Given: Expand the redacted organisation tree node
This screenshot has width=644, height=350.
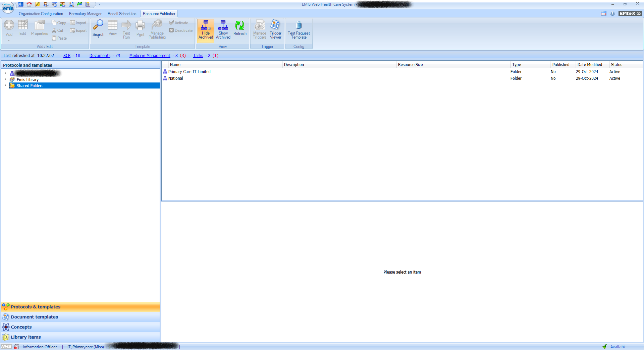Looking at the screenshot, I should coord(5,73).
